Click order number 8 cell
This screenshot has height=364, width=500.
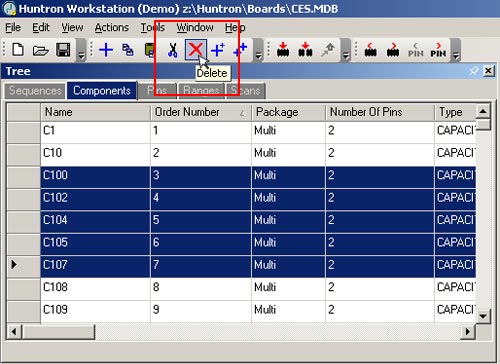201,289
